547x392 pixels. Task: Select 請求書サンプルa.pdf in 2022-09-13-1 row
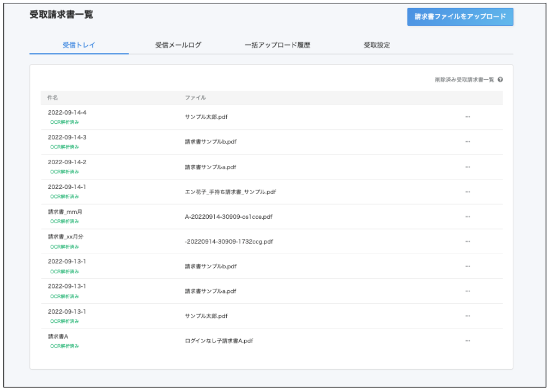tap(210, 291)
